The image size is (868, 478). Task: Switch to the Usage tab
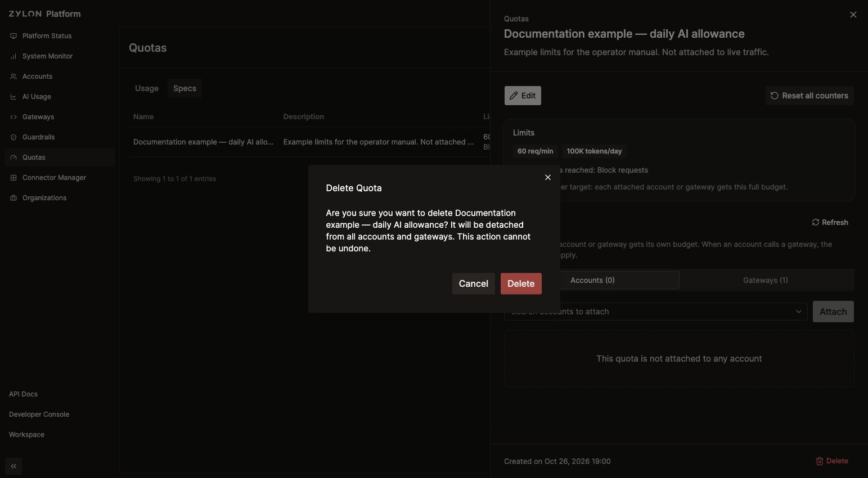point(147,88)
